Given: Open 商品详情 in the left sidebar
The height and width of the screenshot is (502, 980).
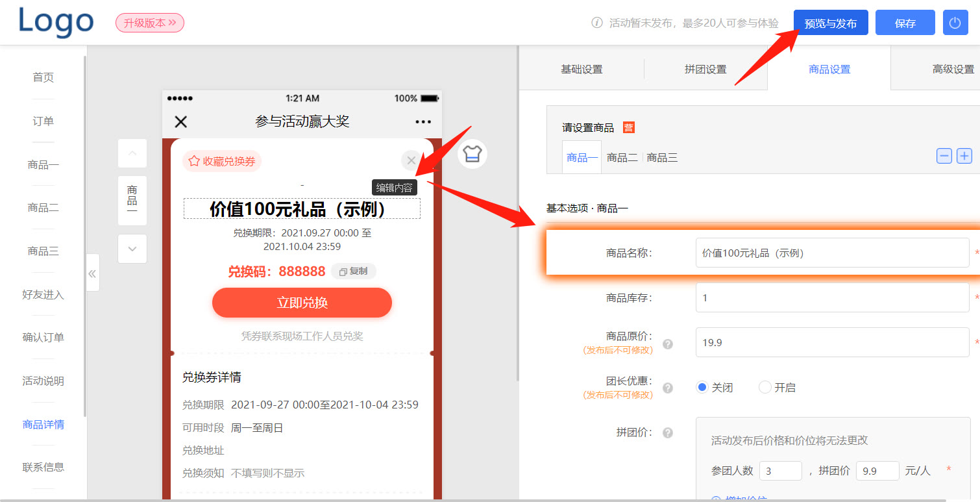Looking at the screenshot, I should coord(43,424).
